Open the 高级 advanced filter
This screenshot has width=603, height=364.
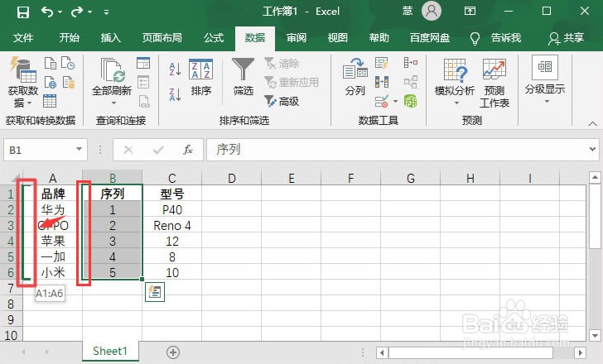coord(282,101)
